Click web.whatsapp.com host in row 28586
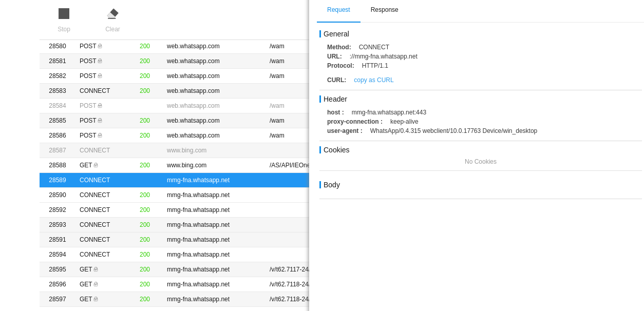Viewport: 644px width, 311px height. pos(193,135)
